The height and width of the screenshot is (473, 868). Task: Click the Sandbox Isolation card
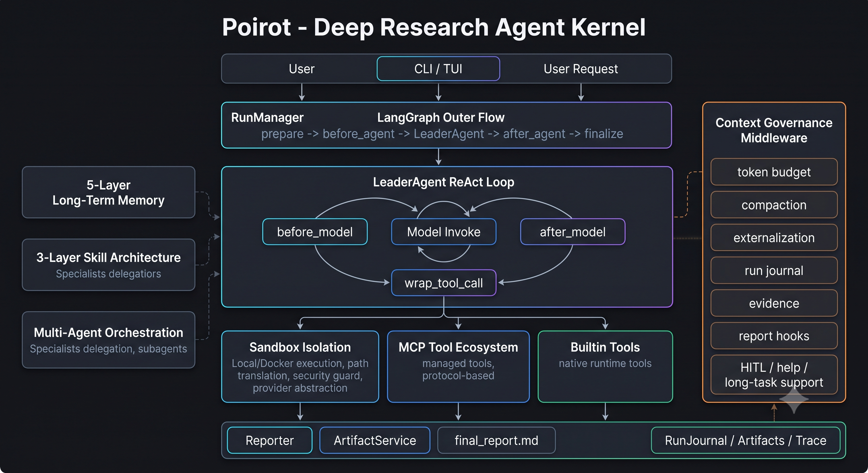[300, 367]
